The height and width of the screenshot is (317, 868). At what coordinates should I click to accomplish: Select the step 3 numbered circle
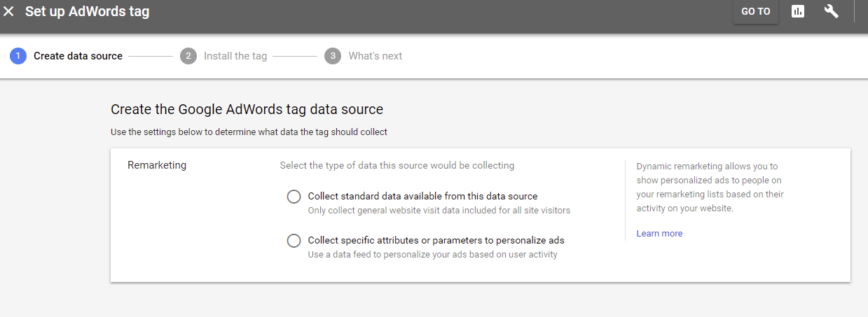pyautogui.click(x=333, y=56)
